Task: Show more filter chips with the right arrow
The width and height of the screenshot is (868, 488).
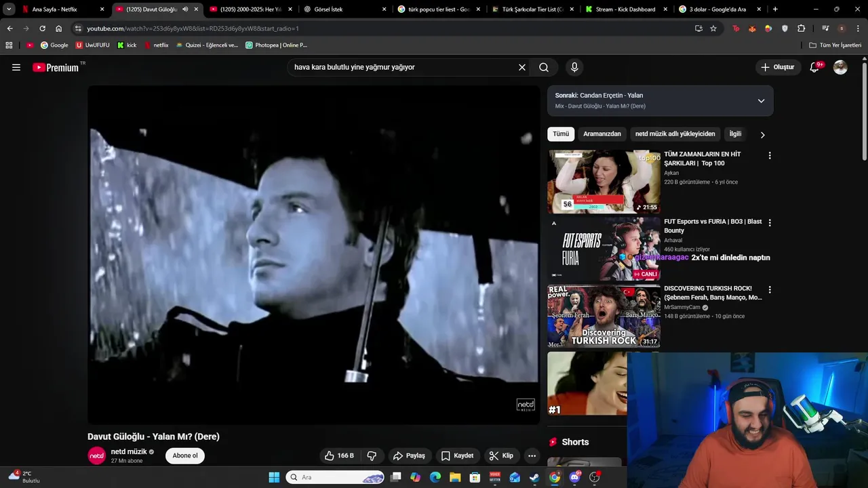Action: [x=762, y=135]
